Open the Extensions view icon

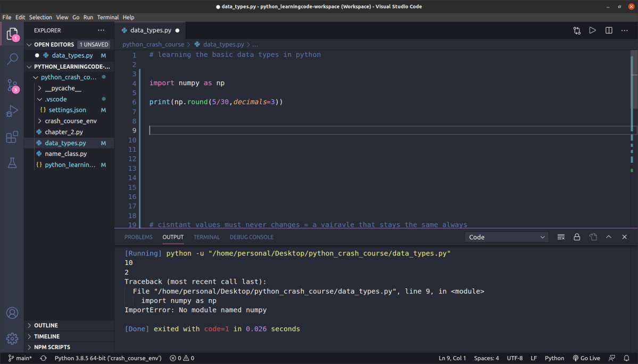[x=12, y=137]
